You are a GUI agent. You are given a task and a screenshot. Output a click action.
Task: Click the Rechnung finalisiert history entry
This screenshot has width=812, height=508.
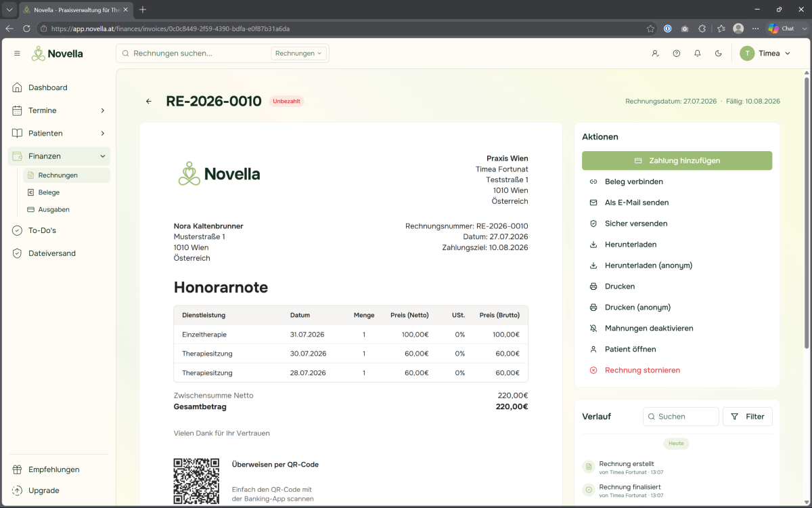point(677,490)
